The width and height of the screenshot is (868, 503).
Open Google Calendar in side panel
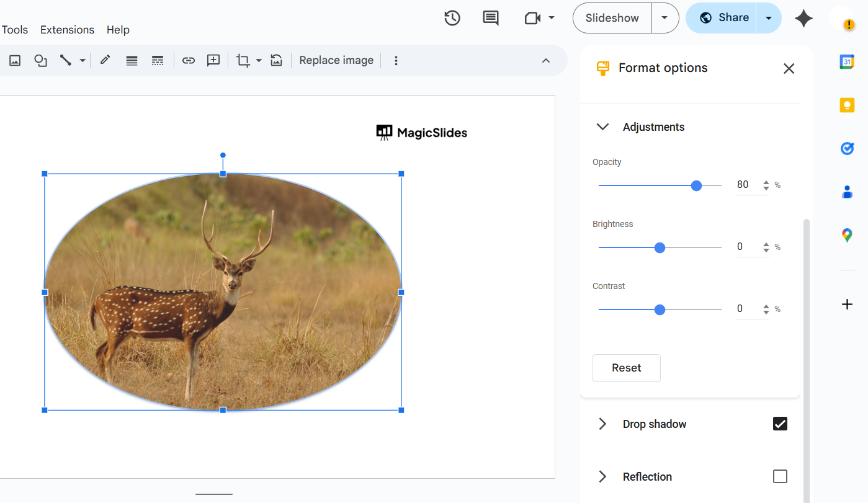coord(847,61)
